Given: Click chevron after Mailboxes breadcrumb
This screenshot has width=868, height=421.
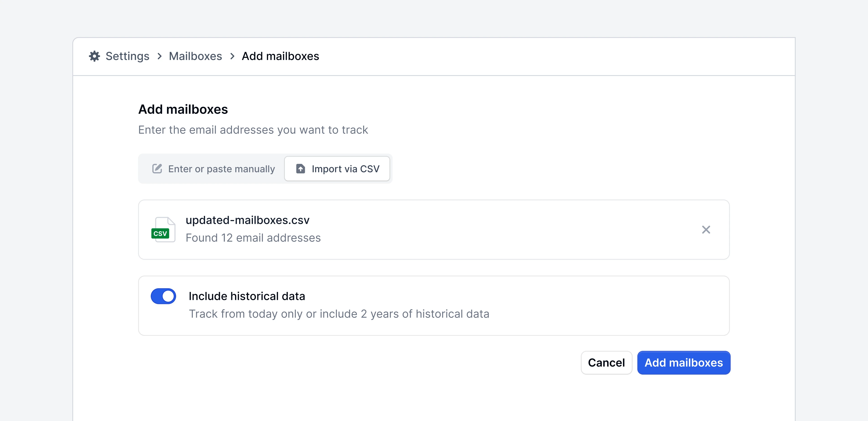Looking at the screenshot, I should (232, 56).
